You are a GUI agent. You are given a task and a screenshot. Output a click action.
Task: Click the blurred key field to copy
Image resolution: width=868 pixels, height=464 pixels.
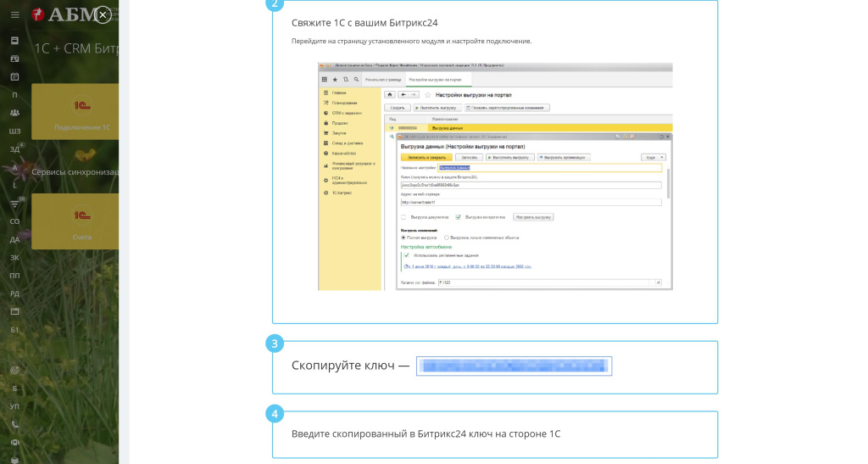(x=514, y=366)
